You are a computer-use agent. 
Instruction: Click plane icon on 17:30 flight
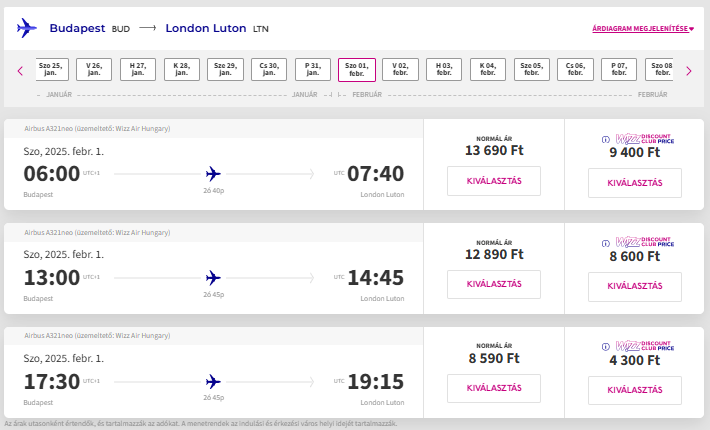pos(213,381)
